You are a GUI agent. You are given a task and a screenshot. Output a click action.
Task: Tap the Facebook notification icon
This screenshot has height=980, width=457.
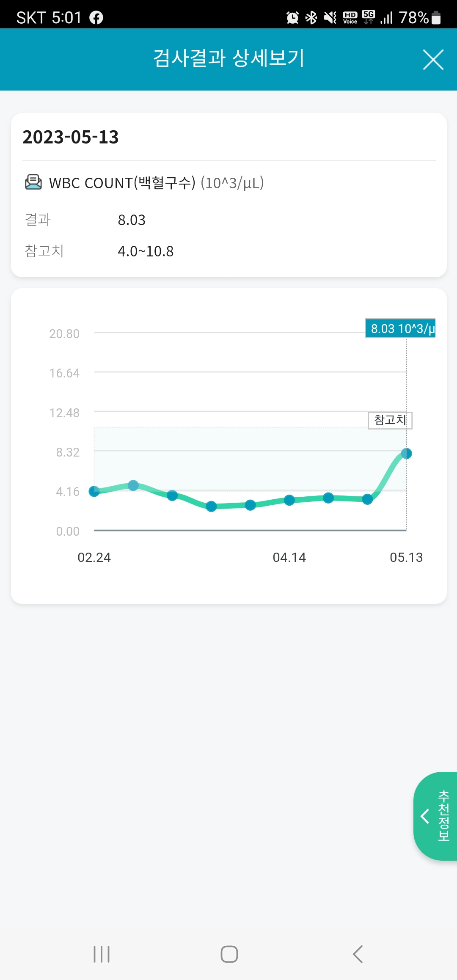pyautogui.click(x=96, y=17)
